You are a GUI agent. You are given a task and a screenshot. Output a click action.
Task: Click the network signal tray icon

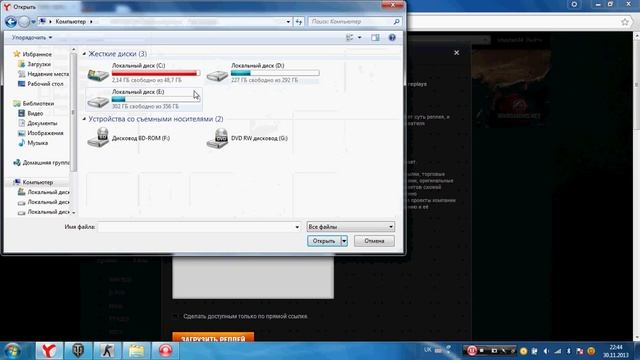(558, 351)
